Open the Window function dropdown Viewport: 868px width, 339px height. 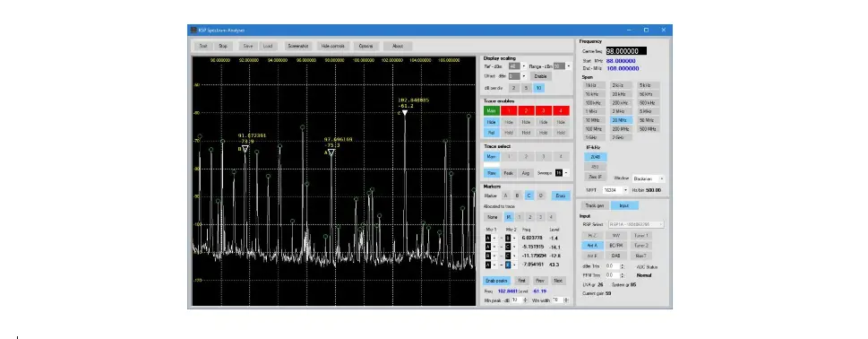pos(662,179)
